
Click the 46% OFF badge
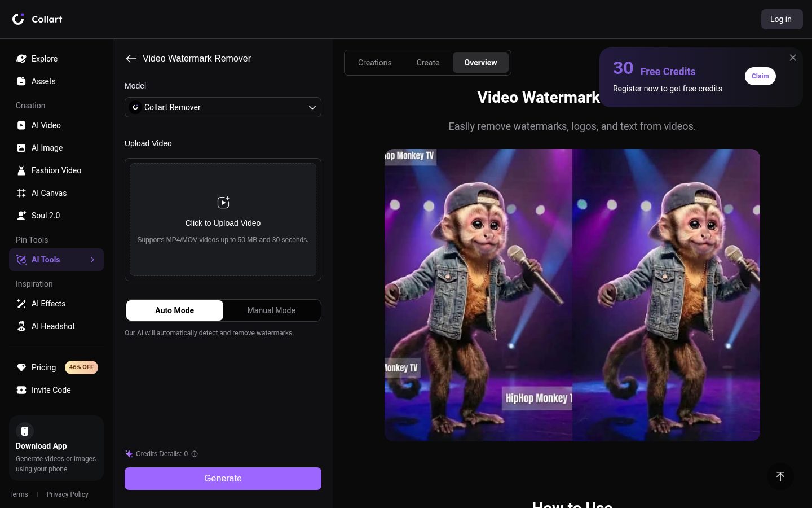pos(81,367)
